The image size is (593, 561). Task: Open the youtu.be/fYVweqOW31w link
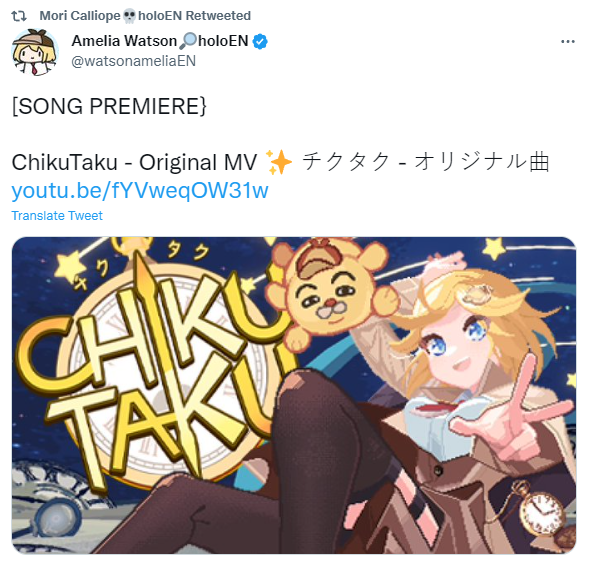pyautogui.click(x=140, y=190)
